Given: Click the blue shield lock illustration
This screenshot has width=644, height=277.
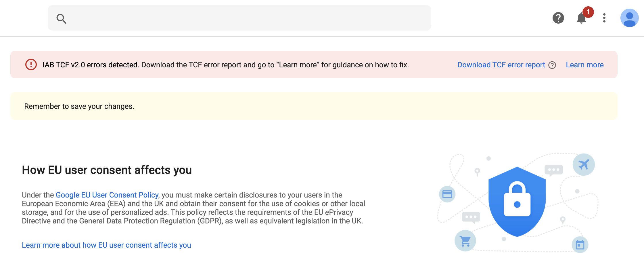Looking at the screenshot, I should point(517,202).
